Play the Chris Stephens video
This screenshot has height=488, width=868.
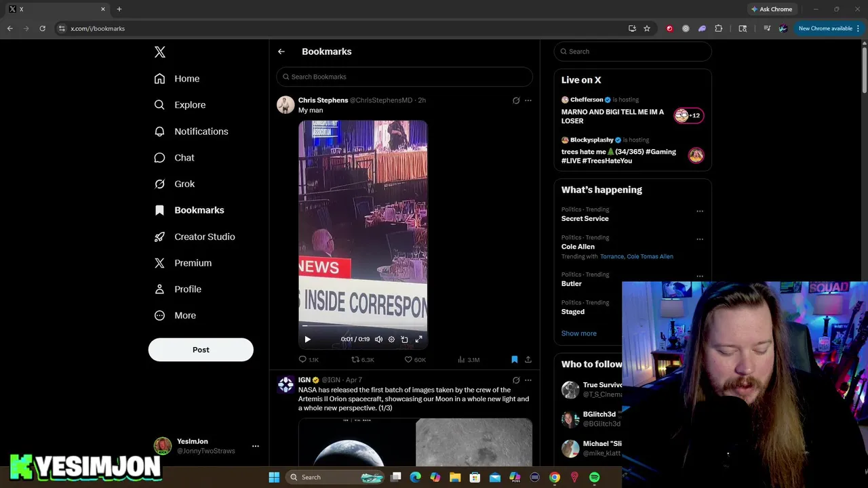[x=307, y=340]
